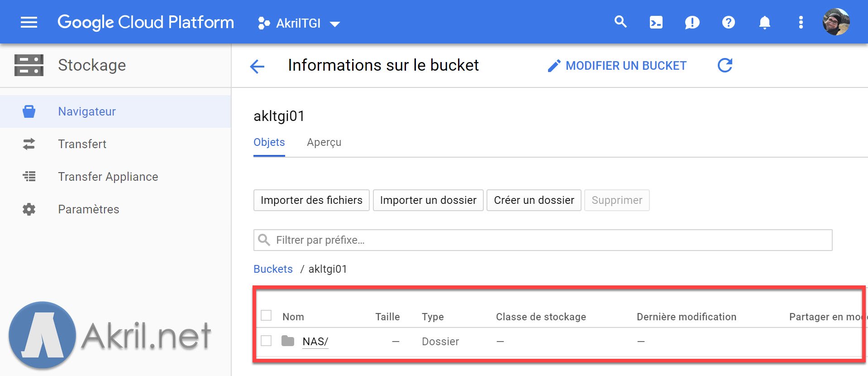Viewport: 868px width, 376px height.
Task: Click the Navigateur bucket icon
Action: [29, 111]
